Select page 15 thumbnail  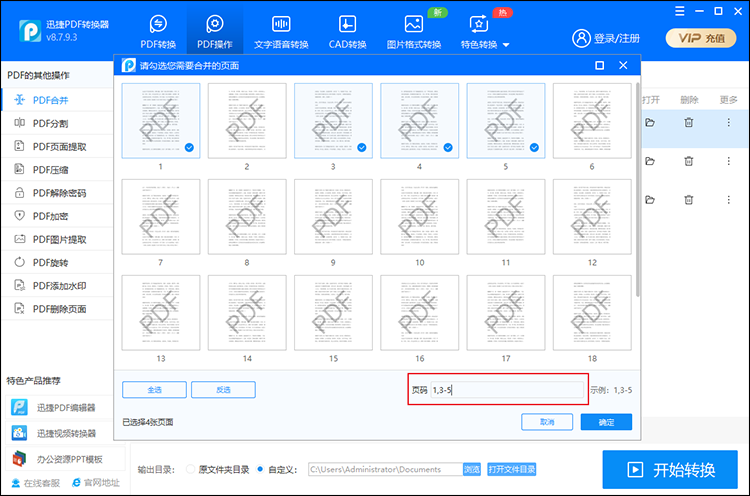tap(333, 312)
